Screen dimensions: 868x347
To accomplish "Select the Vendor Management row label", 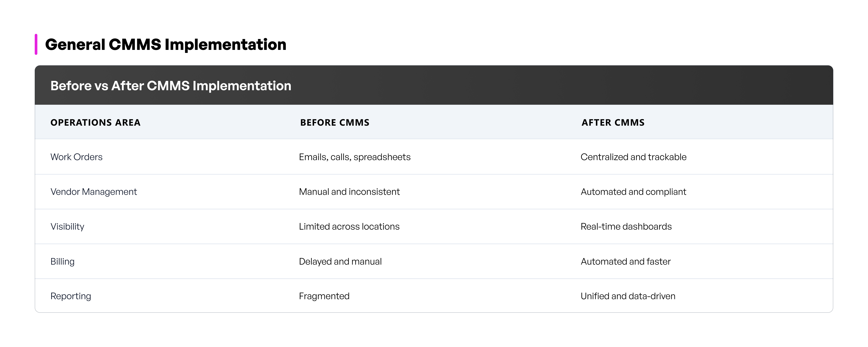I will click(x=94, y=192).
